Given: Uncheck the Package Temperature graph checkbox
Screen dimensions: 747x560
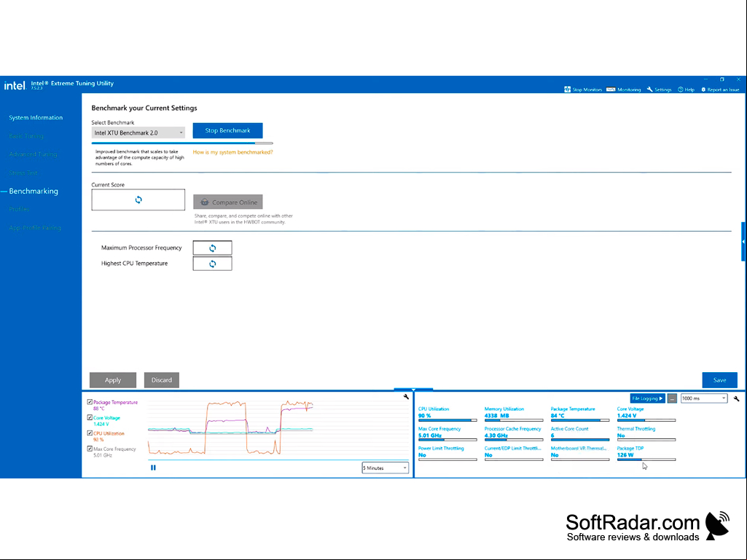Looking at the screenshot, I should 90,402.
